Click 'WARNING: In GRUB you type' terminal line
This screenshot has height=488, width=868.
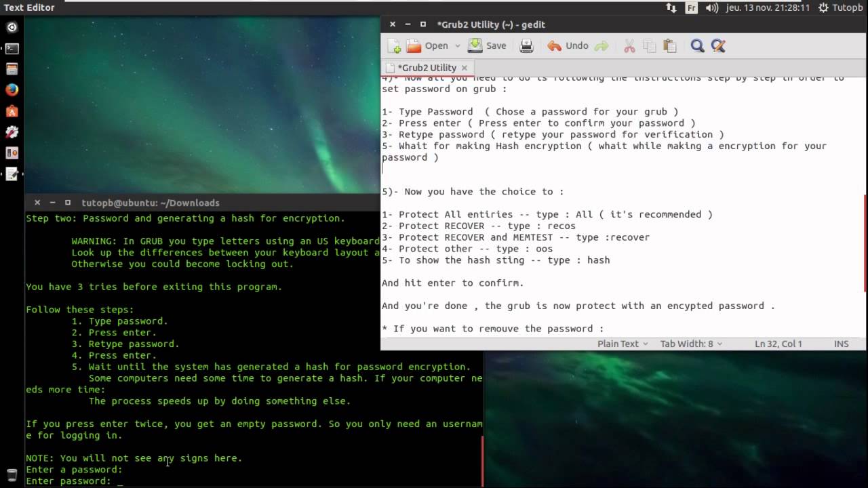tap(225, 241)
